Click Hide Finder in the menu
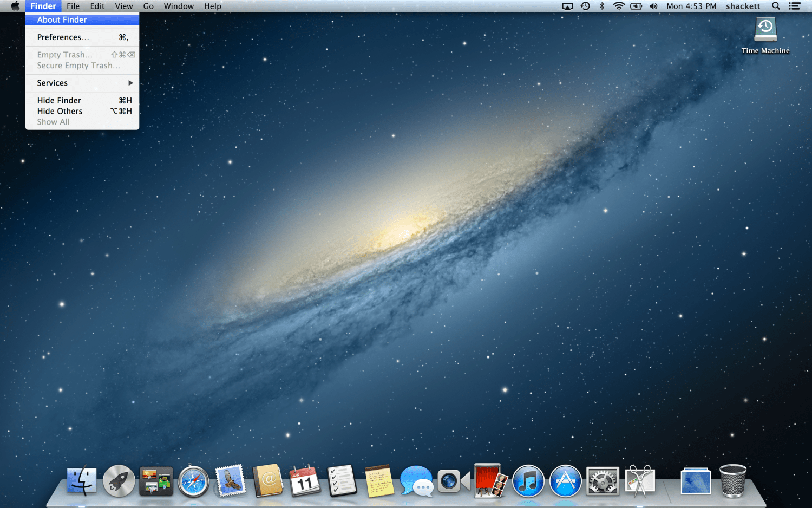 point(82,100)
